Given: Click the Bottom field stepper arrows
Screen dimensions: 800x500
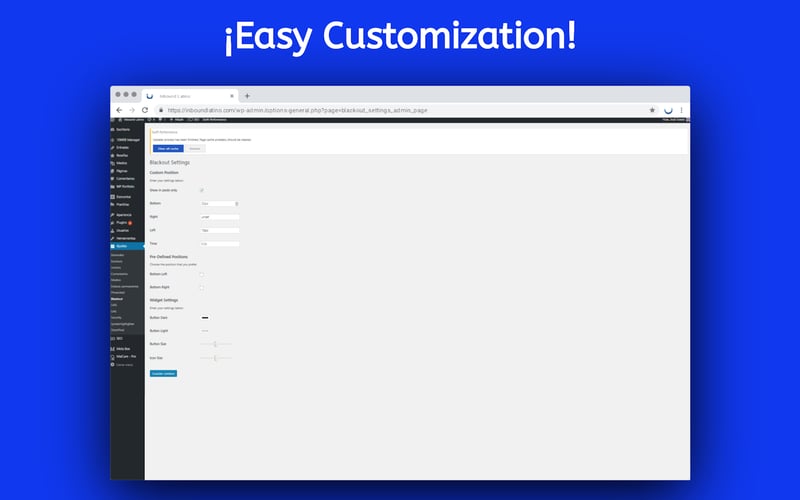Looking at the screenshot, I should [x=237, y=204].
